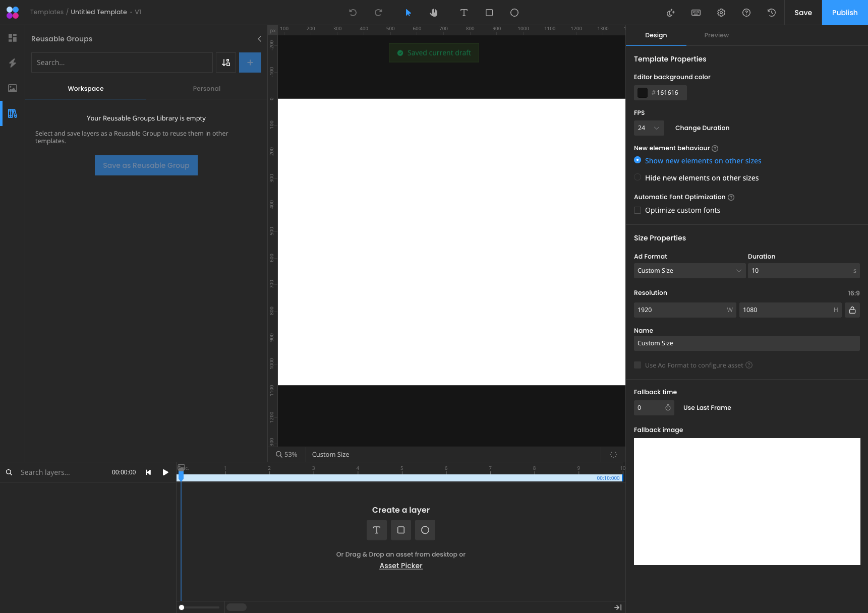Open the Reusable Groups library icon
868x613 pixels.
[x=13, y=113]
